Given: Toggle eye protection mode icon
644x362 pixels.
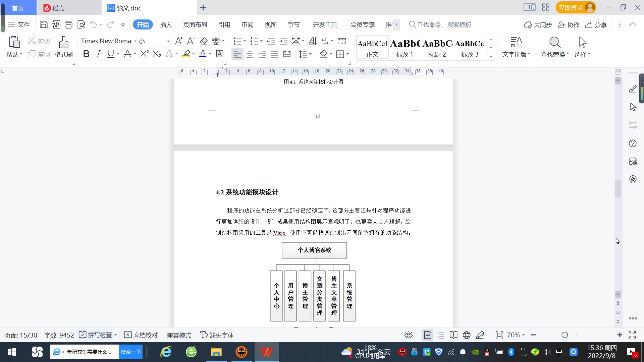Looking at the screenshot, I should [x=408, y=335].
